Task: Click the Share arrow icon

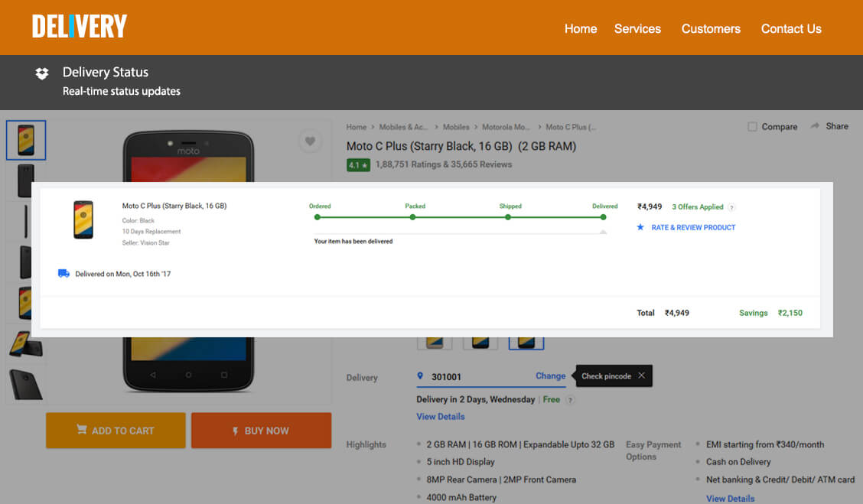Action: click(815, 126)
